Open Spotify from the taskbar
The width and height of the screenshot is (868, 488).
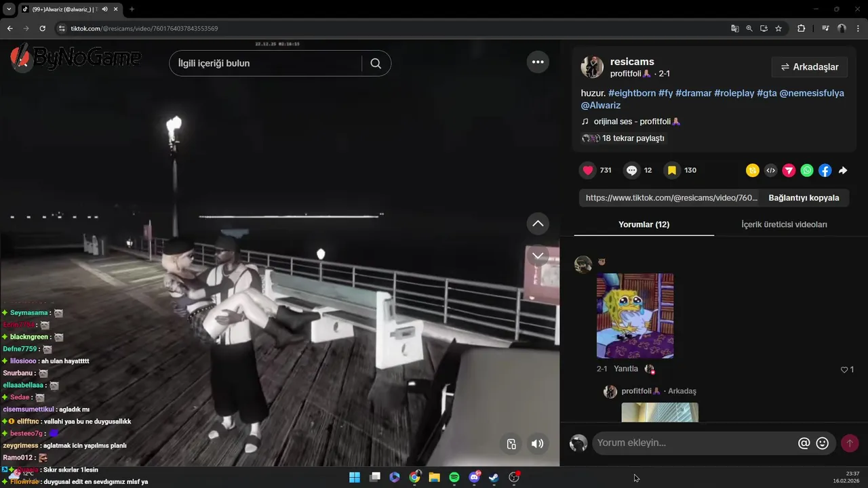[454, 477]
